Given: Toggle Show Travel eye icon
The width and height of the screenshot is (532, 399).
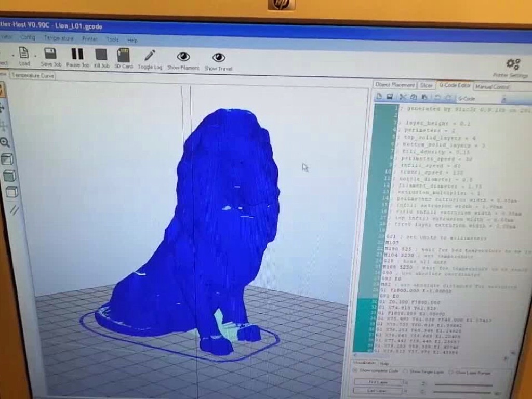Looking at the screenshot, I should point(218,58).
